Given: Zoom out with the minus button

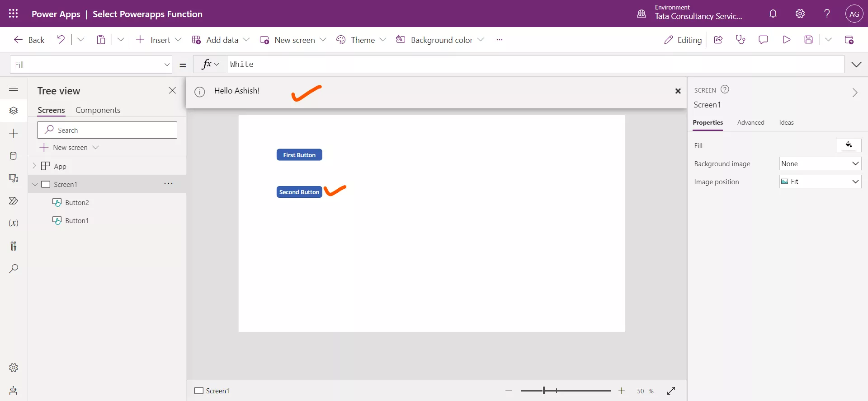Looking at the screenshot, I should [509, 391].
